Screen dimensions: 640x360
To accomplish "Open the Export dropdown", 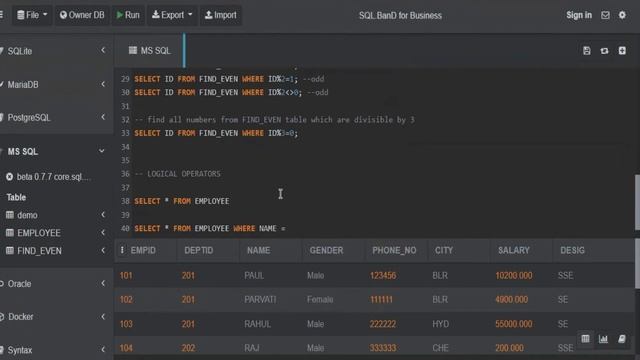I will 172,15.
